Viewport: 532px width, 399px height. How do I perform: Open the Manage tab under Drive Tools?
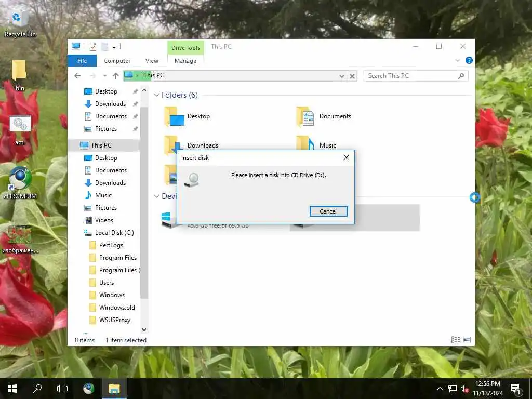click(x=185, y=61)
